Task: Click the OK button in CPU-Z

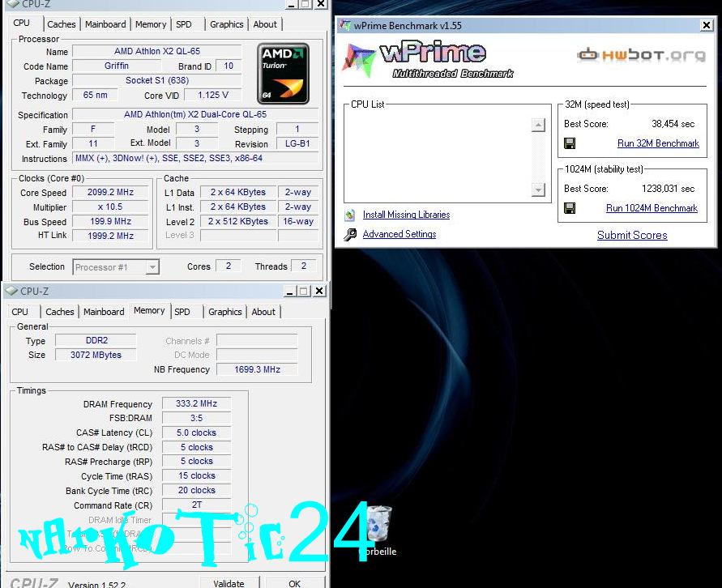Action: (295, 582)
